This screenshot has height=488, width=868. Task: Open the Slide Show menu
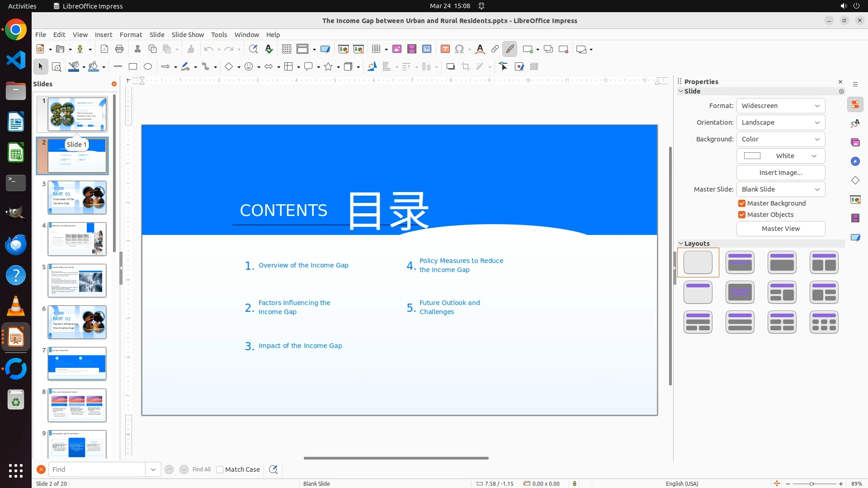pyautogui.click(x=188, y=35)
